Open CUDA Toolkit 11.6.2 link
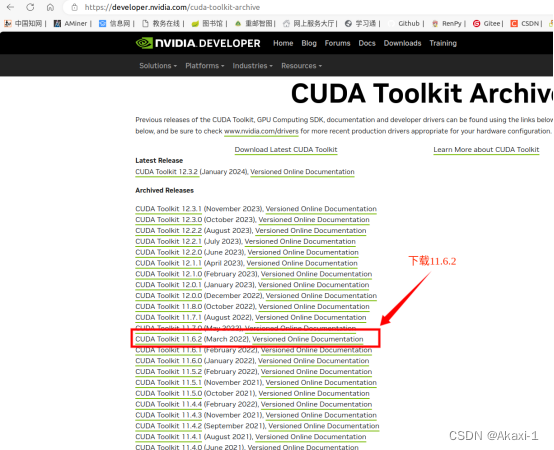Image resolution: width=554 pixels, height=450 pixels. [169, 339]
